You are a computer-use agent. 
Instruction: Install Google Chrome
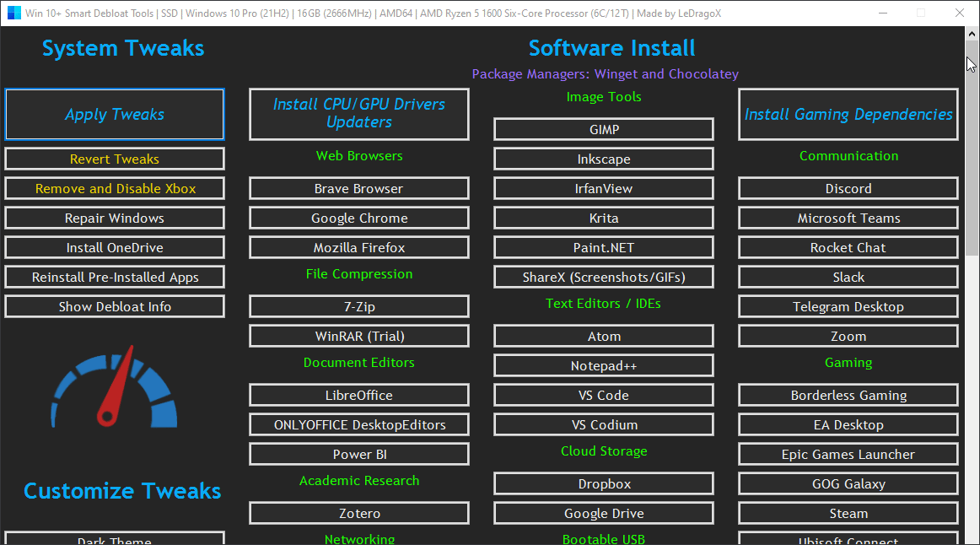pos(359,219)
